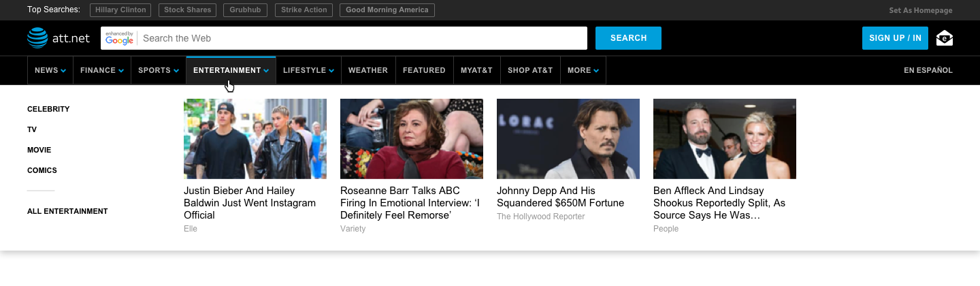Open the email envelope icon
This screenshot has width=980, height=286.
point(944,38)
